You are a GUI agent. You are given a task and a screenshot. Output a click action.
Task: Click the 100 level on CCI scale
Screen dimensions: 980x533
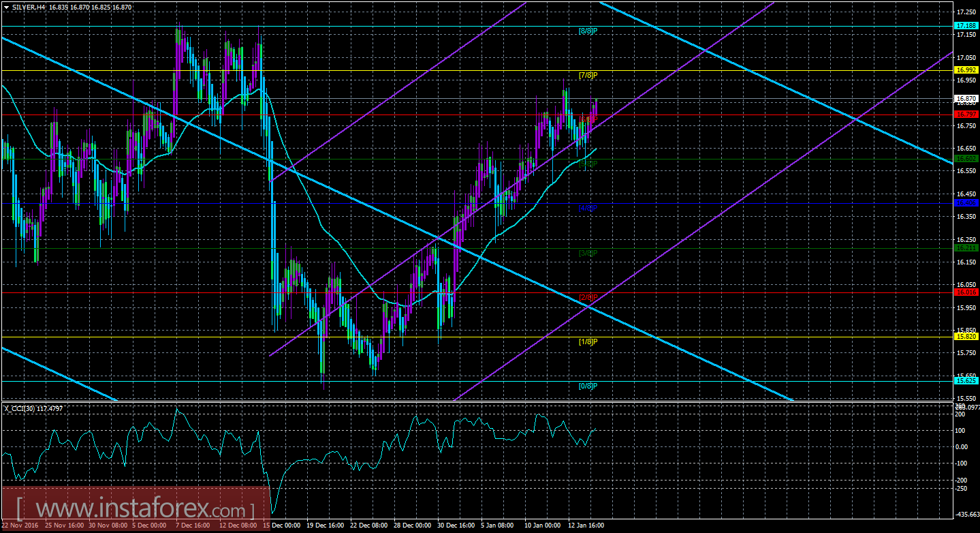tap(961, 431)
